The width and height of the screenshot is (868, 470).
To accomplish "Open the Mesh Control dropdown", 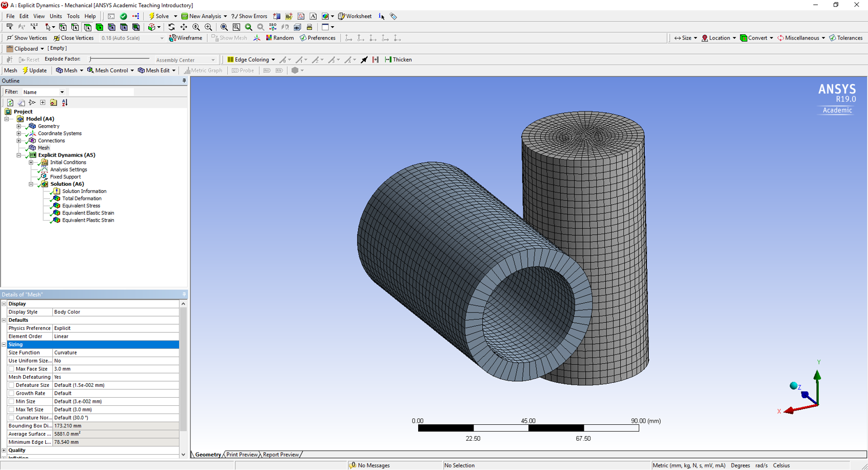I will (111, 70).
